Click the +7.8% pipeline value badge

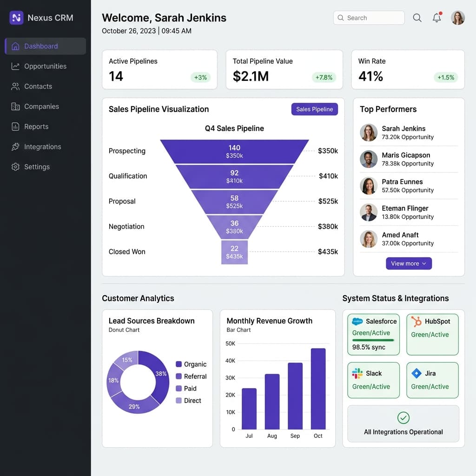click(x=324, y=78)
